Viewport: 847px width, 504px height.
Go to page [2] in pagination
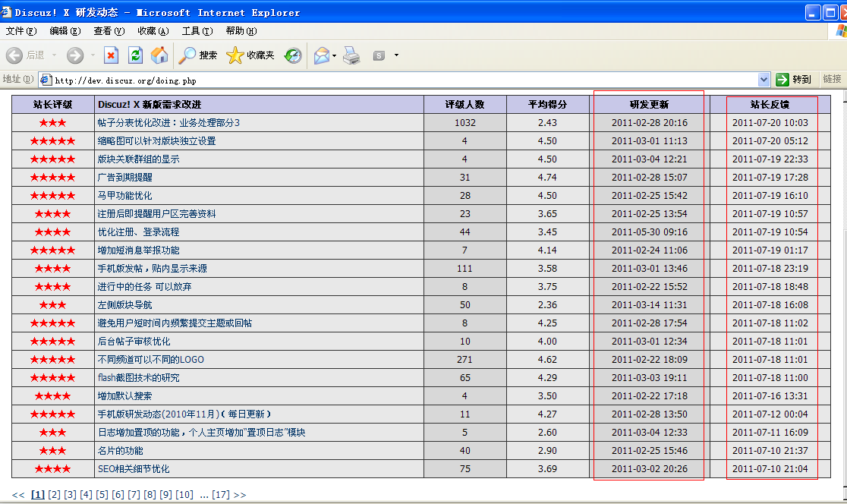54,495
